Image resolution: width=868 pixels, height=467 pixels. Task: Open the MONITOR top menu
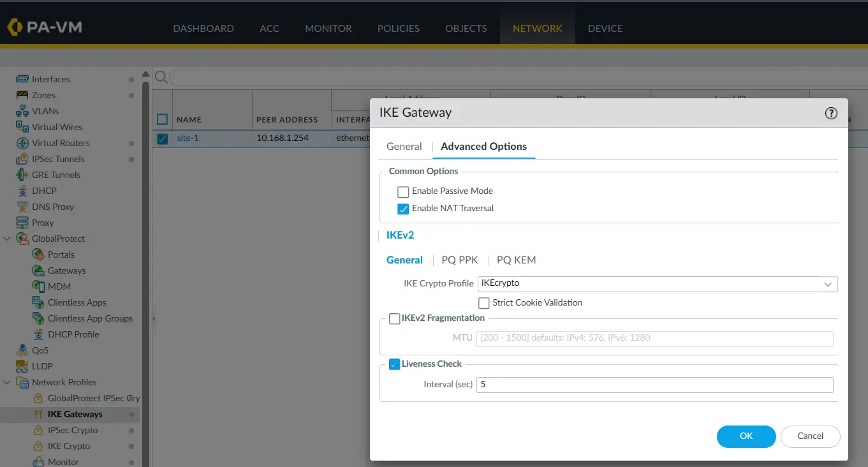click(x=328, y=28)
